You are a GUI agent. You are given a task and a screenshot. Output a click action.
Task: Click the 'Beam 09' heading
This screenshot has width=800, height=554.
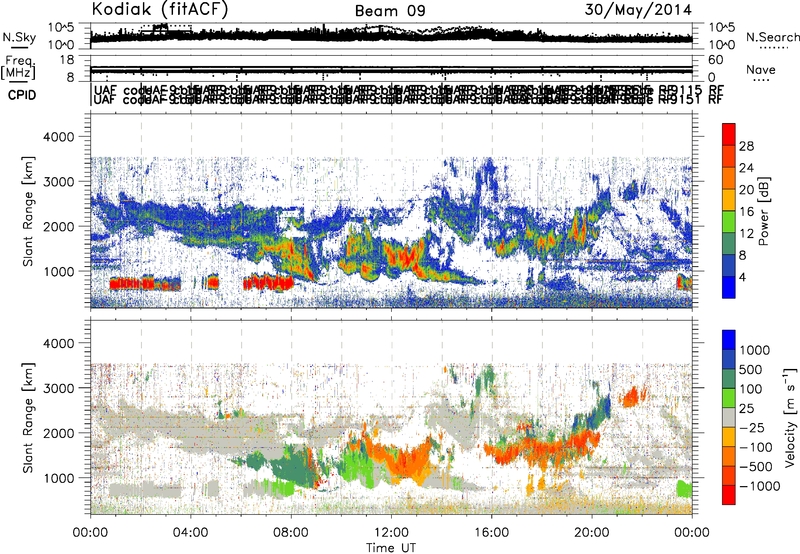(x=390, y=11)
